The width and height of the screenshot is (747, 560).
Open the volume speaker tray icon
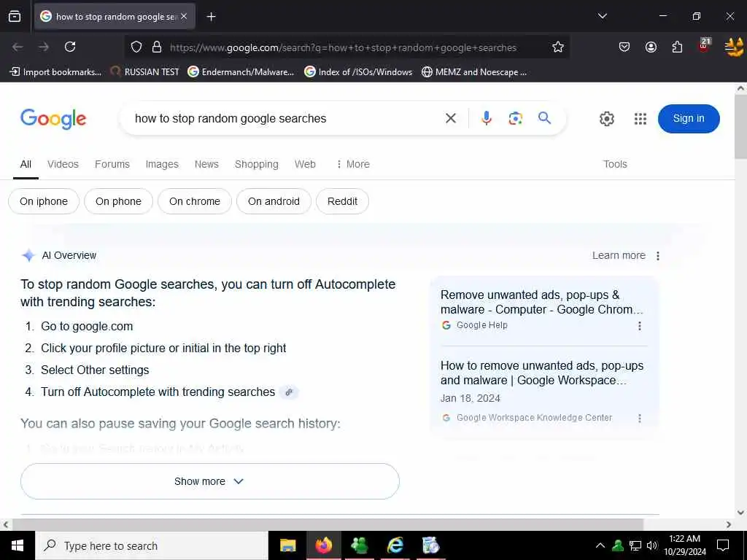(x=651, y=545)
